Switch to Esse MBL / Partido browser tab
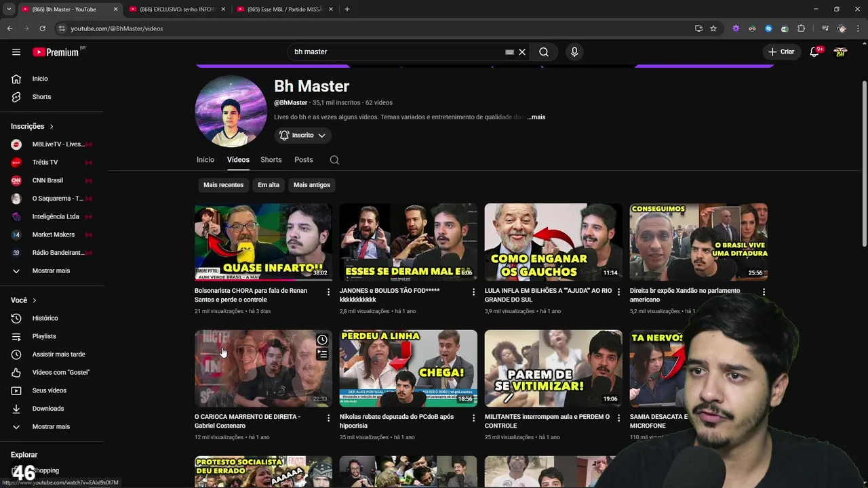868x488 pixels. (283, 9)
